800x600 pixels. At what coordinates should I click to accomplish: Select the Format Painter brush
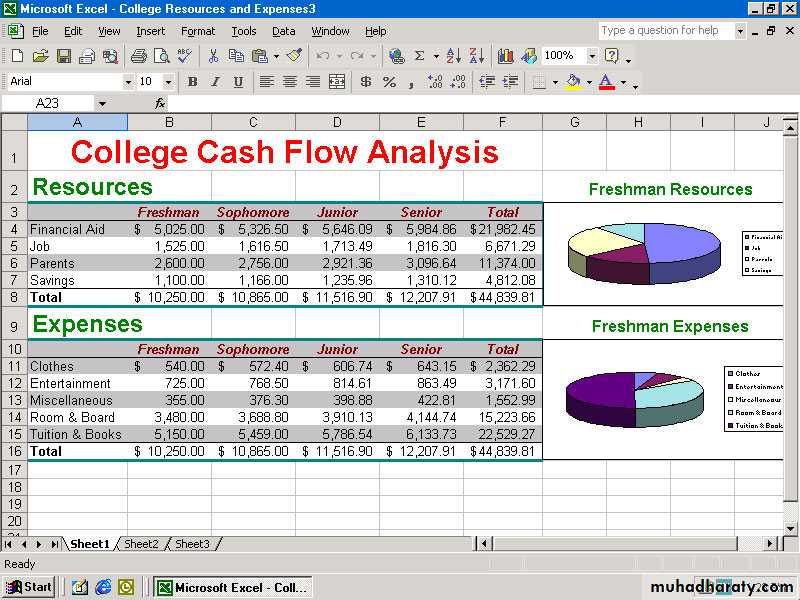(x=293, y=56)
